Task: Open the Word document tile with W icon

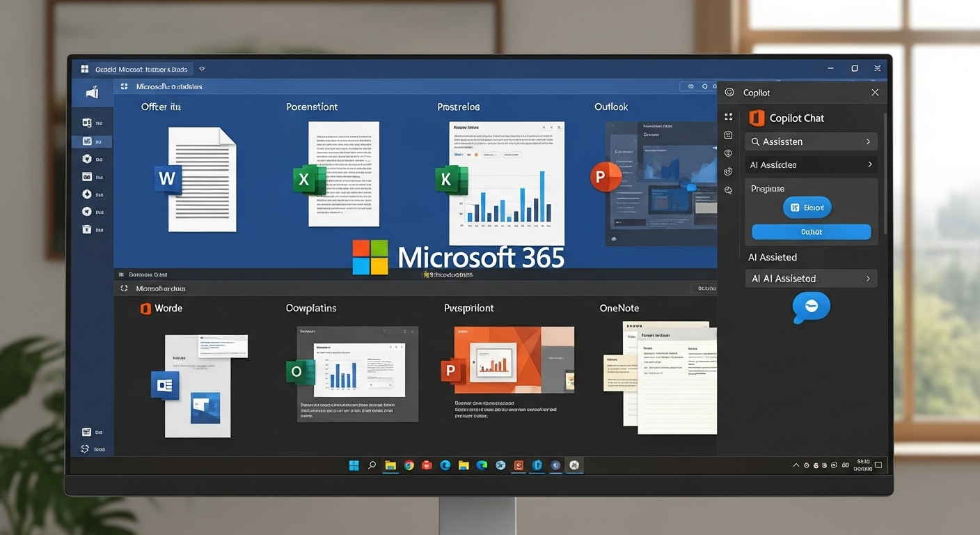Action: [202, 179]
